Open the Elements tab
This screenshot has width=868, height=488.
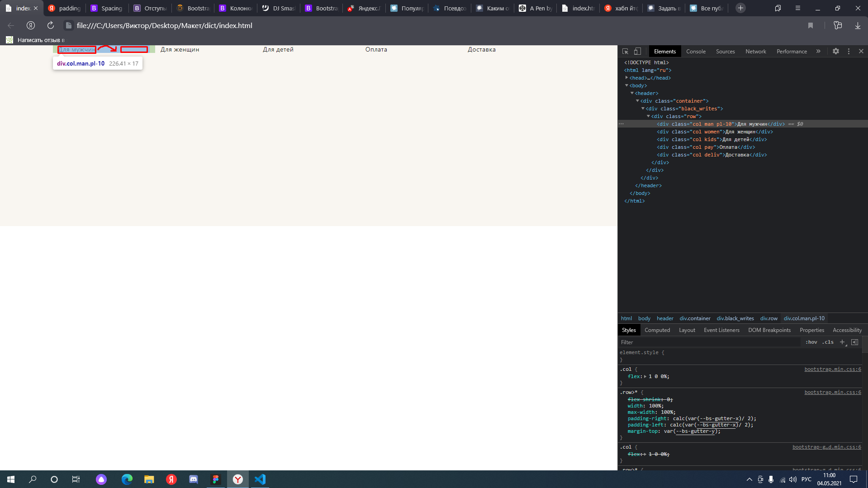point(665,52)
